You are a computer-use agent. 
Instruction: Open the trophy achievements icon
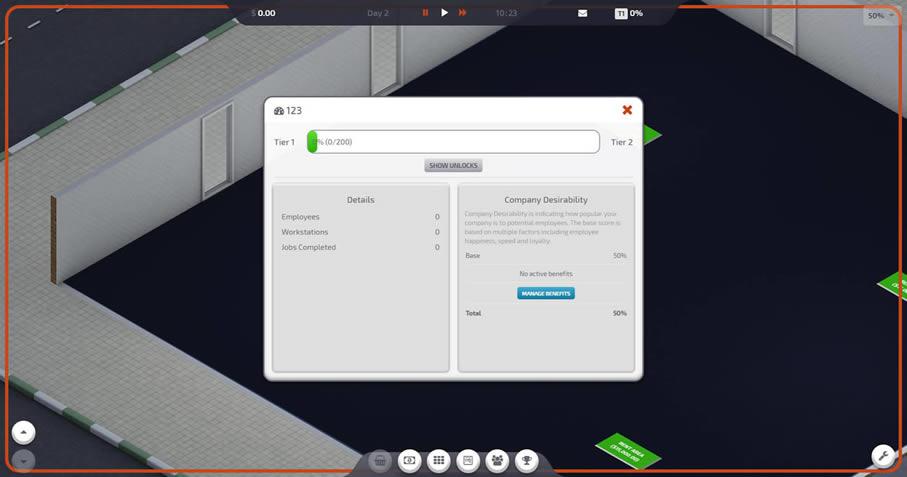tap(526, 460)
